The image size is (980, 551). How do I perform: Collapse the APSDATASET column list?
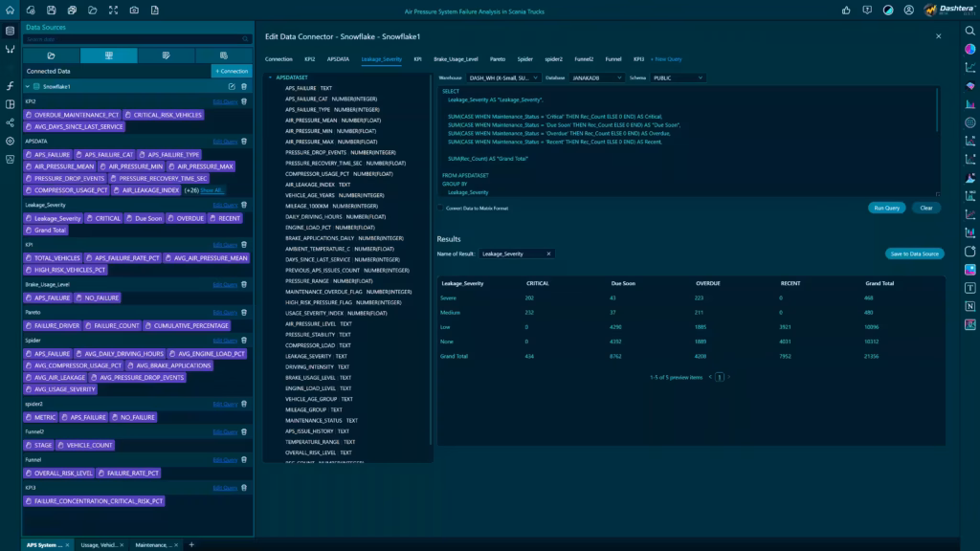point(271,77)
